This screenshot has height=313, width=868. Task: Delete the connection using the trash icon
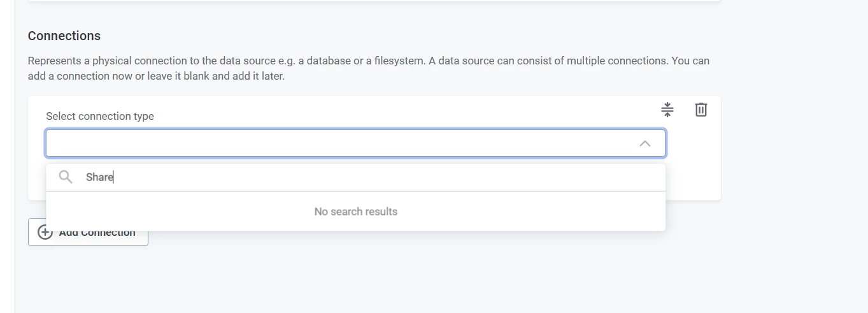coord(701,110)
